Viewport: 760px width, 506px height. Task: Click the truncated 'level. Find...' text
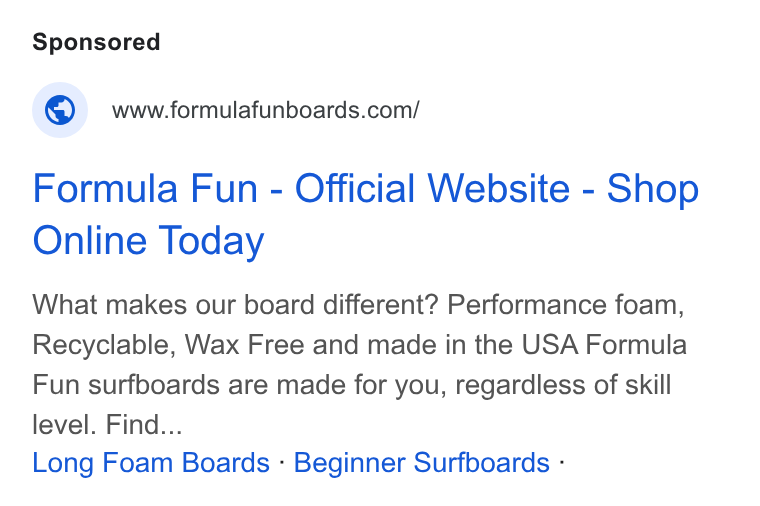[107, 425]
